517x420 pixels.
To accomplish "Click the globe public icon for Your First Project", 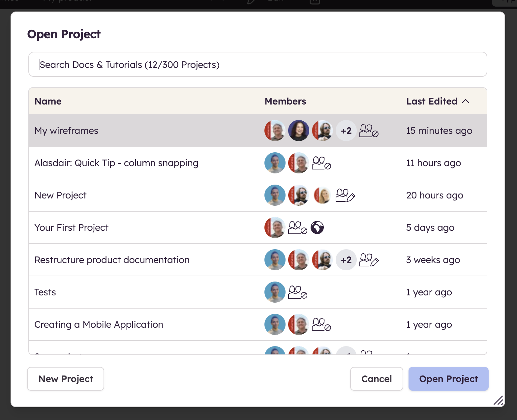I will click(317, 227).
